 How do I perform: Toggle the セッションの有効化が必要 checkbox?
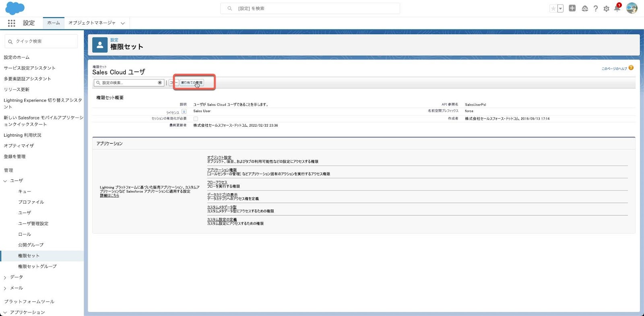pyautogui.click(x=196, y=119)
